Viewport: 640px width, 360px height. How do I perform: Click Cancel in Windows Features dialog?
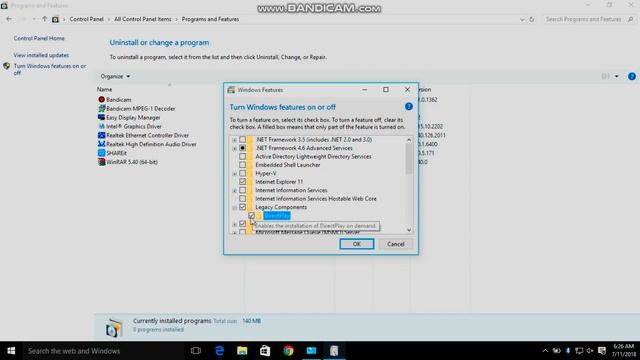(396, 244)
